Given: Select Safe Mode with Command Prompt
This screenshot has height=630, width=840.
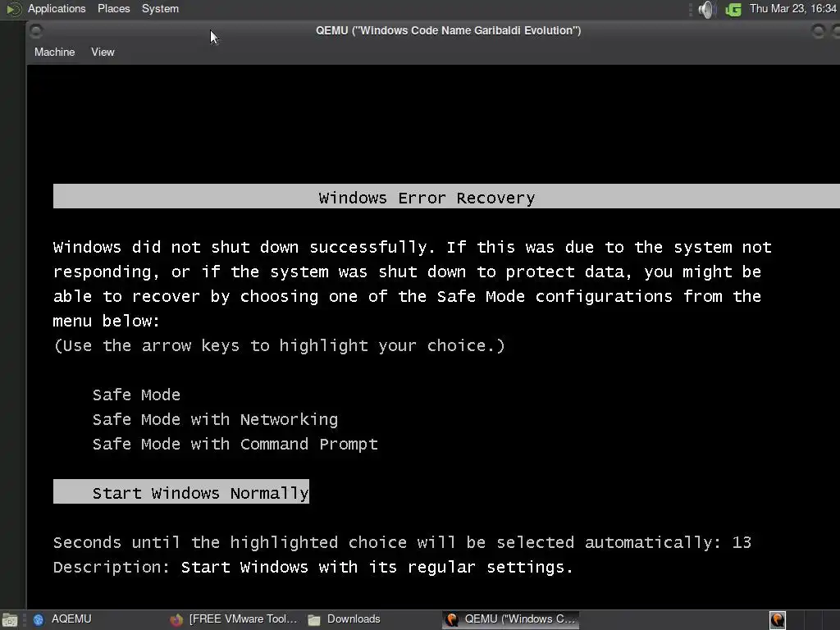Looking at the screenshot, I should point(235,444).
